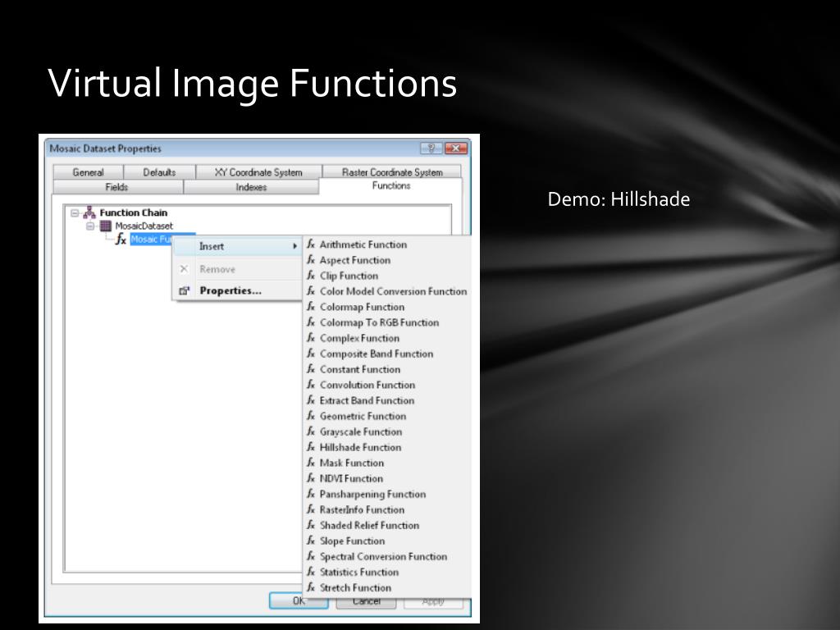Choose Hillshade Function text in submenu
This screenshot has height=630, width=840.
coord(361,447)
